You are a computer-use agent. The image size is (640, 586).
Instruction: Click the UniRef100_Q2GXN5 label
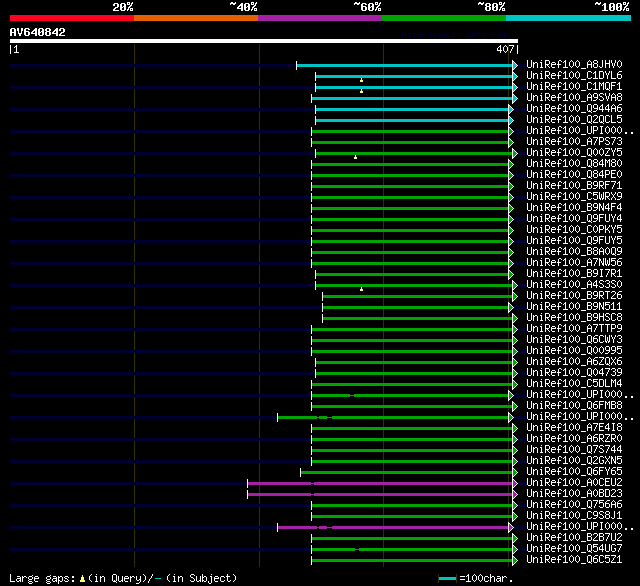pos(574,461)
